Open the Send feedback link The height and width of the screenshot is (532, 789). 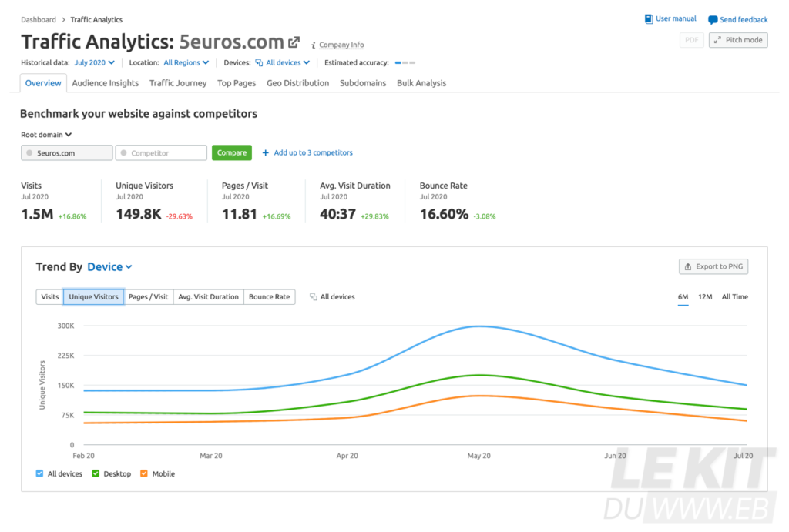744,19
